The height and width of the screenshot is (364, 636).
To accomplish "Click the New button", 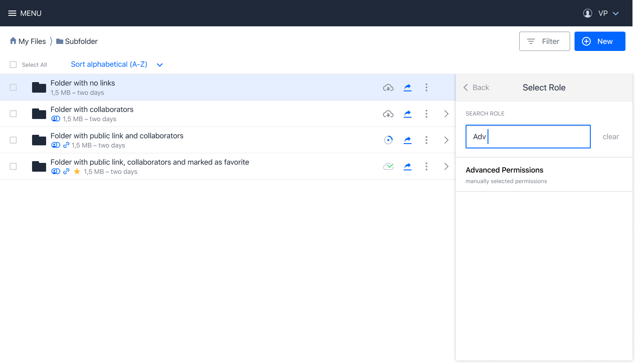I will [600, 41].
